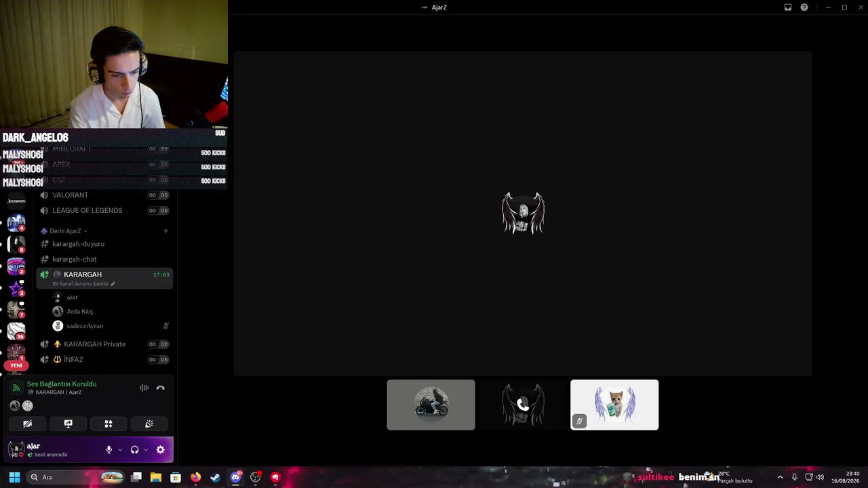Open Windows Start menu

(x=14, y=477)
